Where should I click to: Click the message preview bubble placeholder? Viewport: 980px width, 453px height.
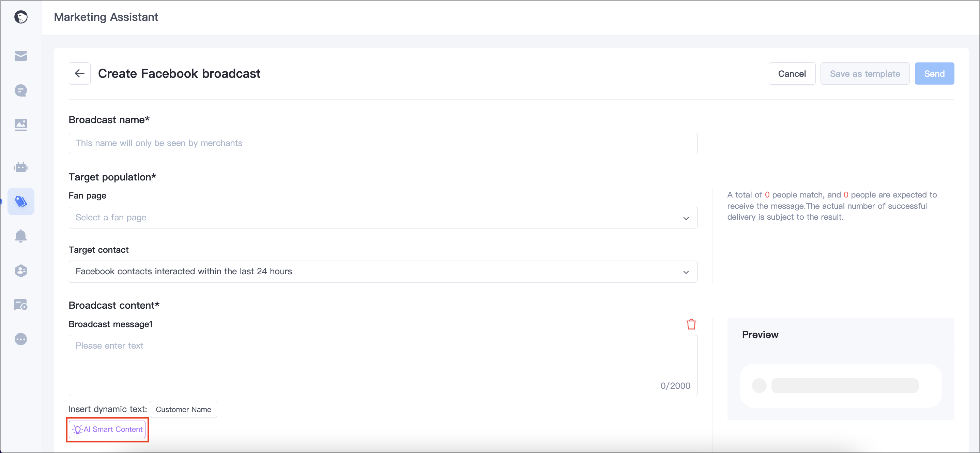click(x=841, y=385)
